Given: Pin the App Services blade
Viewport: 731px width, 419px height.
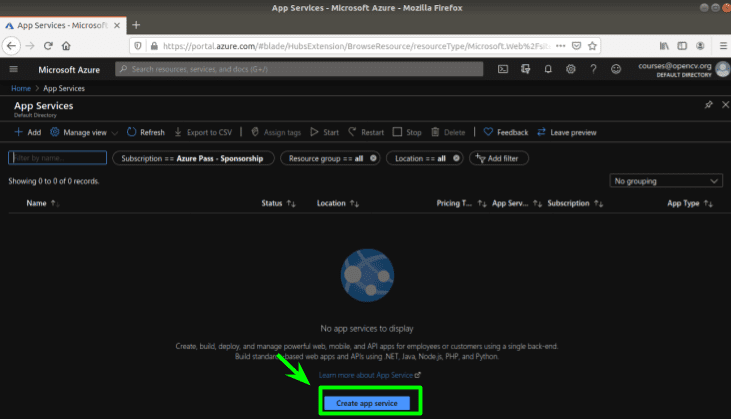Looking at the screenshot, I should click(709, 105).
